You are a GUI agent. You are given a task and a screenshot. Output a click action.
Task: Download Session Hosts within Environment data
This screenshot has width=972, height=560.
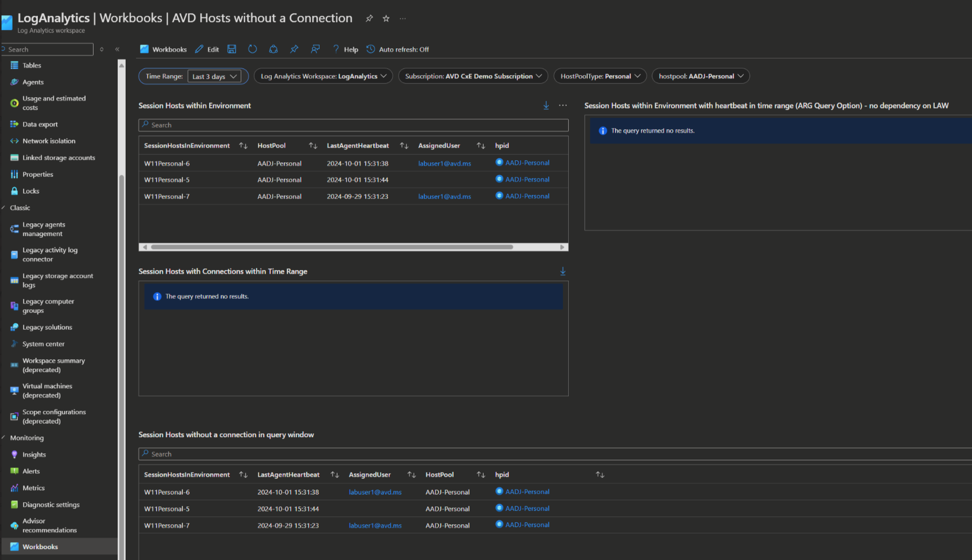coord(546,106)
